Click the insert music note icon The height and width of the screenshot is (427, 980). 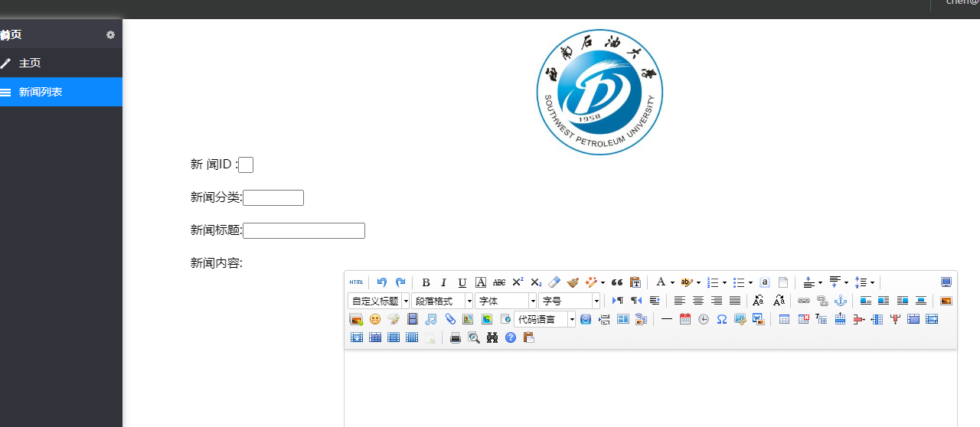[x=431, y=319]
